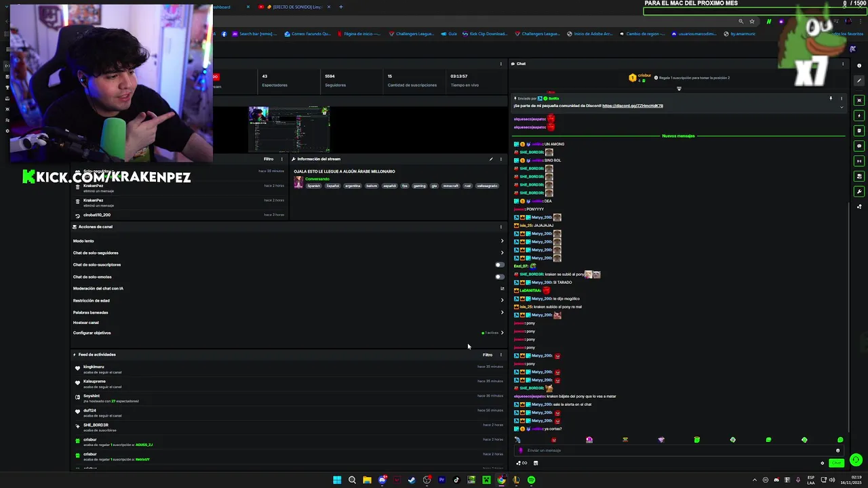Viewport: 868px width, 488px height.
Task: Select the purple dome quick emote
Action: (589, 440)
